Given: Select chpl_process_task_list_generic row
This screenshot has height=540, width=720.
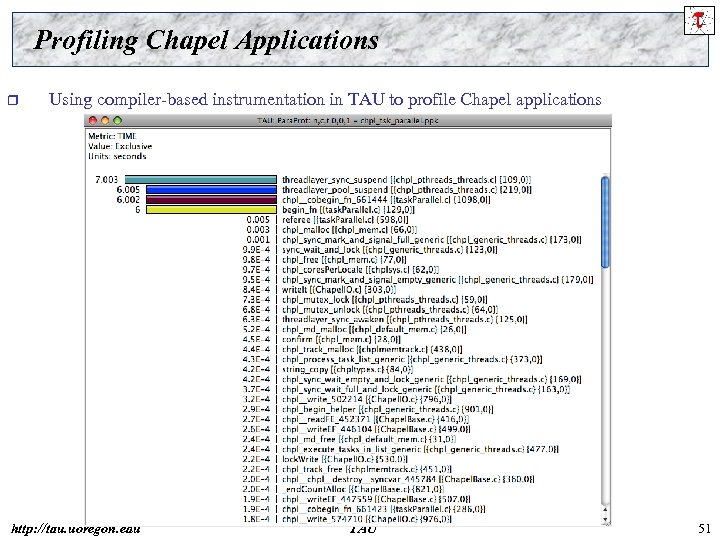Looking at the screenshot, I should pos(412,360).
